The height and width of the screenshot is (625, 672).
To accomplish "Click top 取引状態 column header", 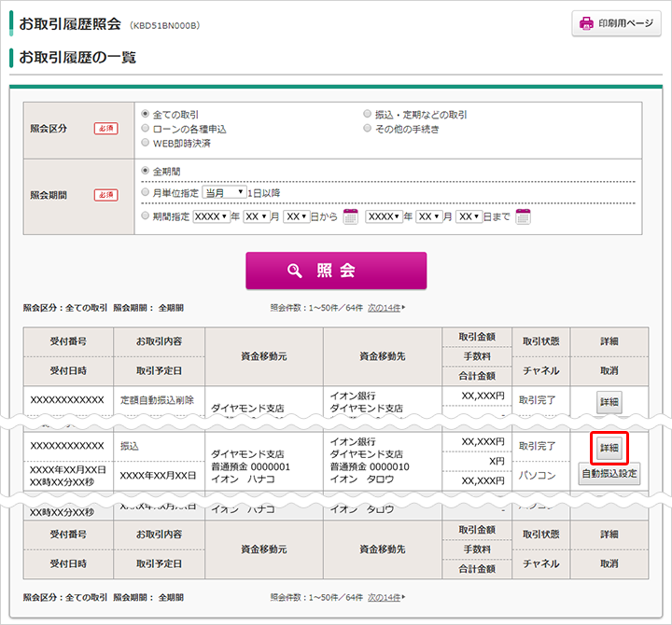I will [x=540, y=341].
